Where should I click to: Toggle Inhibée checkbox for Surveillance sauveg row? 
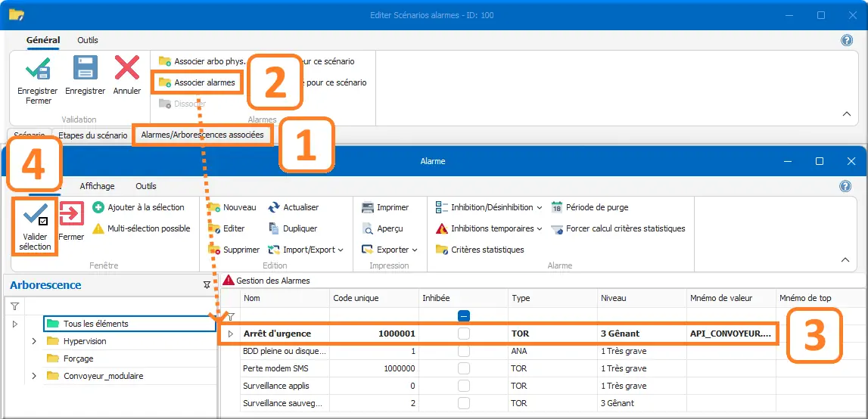click(x=464, y=403)
